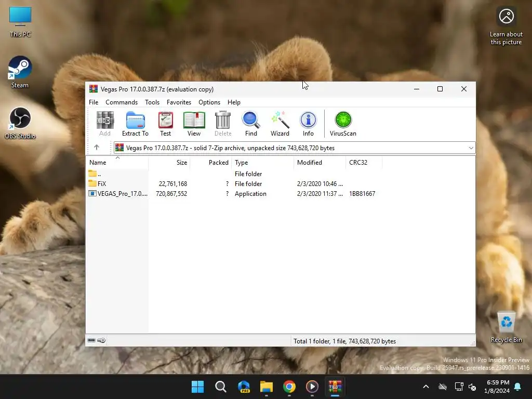Launch the Wizard wand tool
This screenshot has width=532, height=399.
[x=280, y=124]
